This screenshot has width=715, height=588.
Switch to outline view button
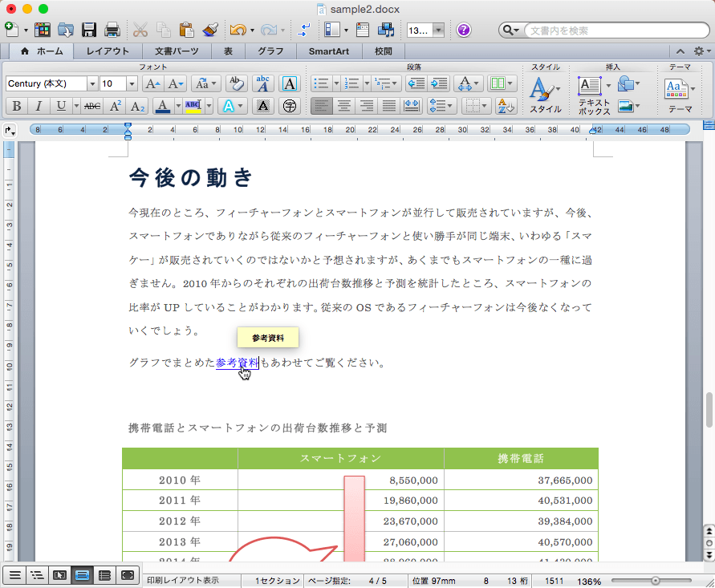click(36, 575)
